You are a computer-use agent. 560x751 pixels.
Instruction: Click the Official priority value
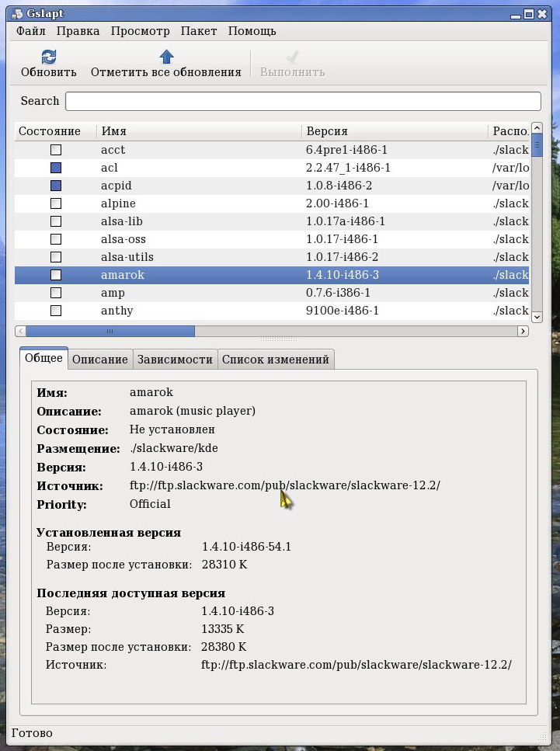[150, 504]
